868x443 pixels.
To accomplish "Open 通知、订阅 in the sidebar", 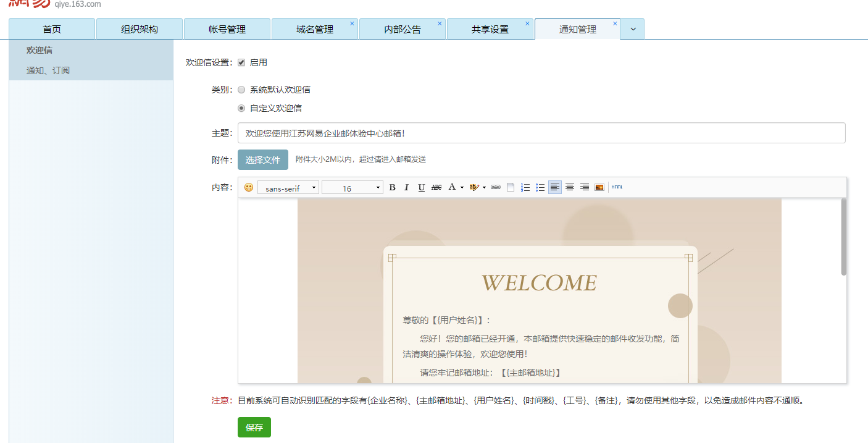I will pyautogui.click(x=48, y=70).
